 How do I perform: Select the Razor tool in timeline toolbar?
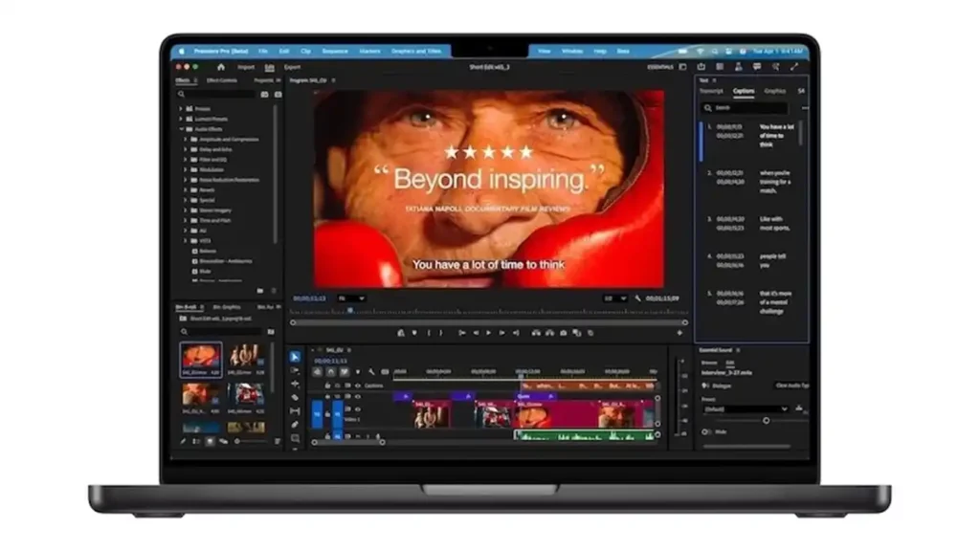click(x=295, y=397)
